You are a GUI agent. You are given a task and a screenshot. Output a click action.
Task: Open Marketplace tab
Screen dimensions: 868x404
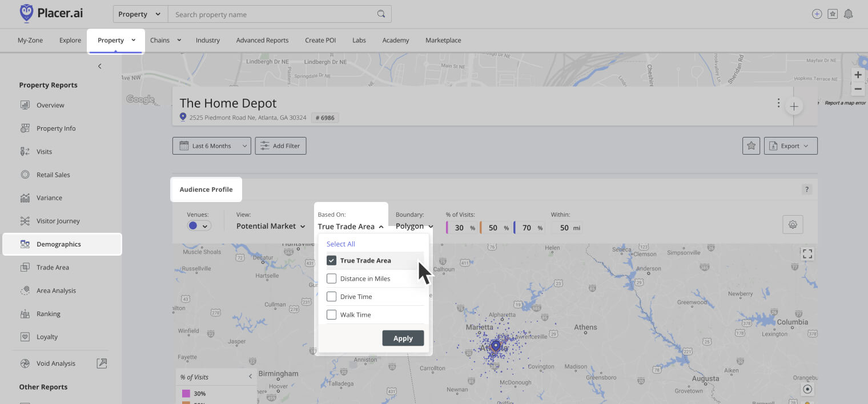[443, 41]
